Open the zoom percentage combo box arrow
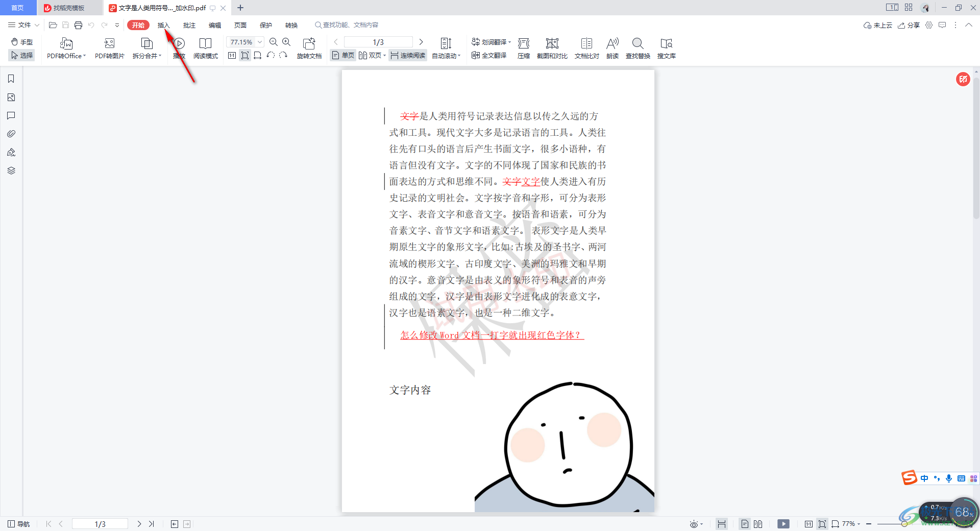Screen dimensions: 980x531 point(260,42)
